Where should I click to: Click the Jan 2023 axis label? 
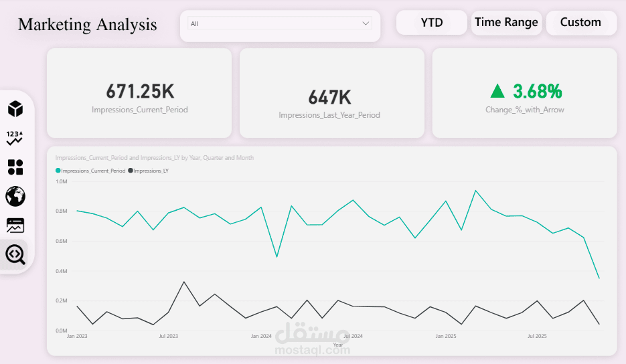(x=77, y=336)
